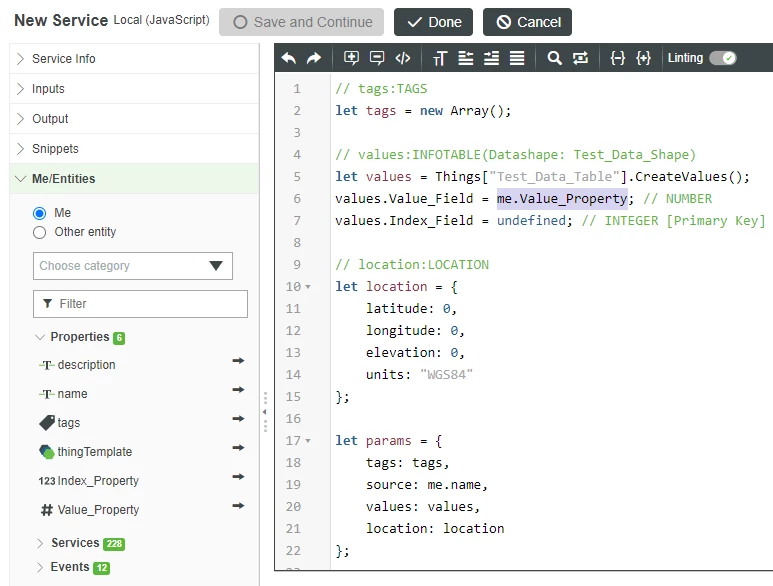Click "WGS84" string in line 14

click(x=446, y=375)
